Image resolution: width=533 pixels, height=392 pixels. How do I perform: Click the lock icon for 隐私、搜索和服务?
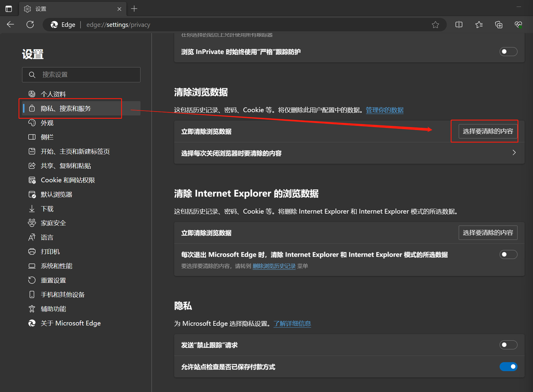click(x=32, y=108)
